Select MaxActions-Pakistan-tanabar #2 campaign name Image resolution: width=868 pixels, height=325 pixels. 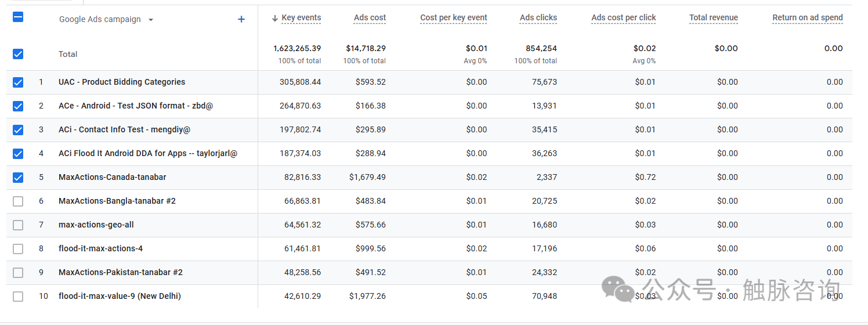pos(121,272)
